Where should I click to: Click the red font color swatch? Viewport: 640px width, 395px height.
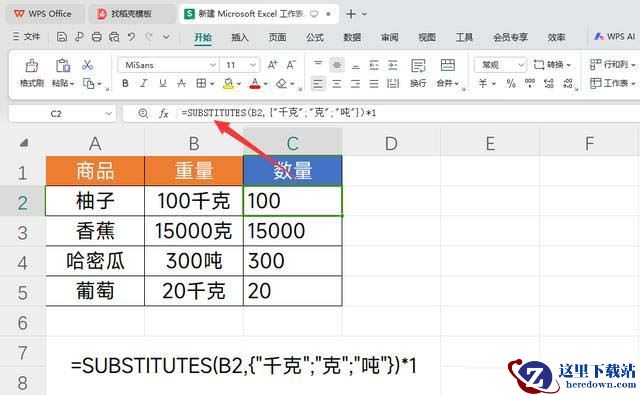(255, 84)
